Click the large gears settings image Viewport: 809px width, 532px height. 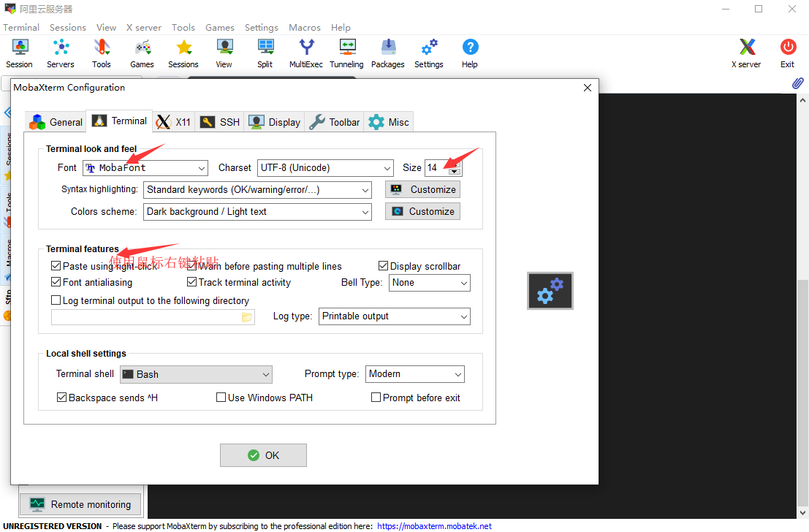550,291
